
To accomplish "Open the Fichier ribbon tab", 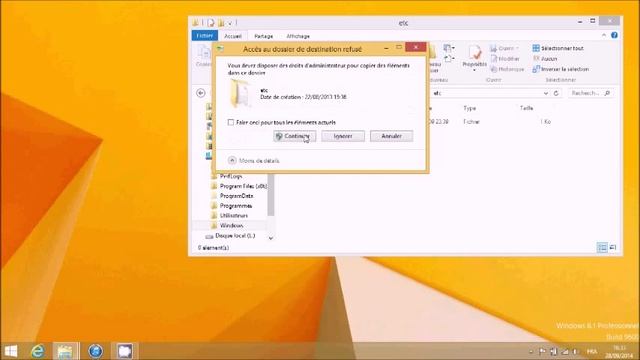I will [204, 36].
